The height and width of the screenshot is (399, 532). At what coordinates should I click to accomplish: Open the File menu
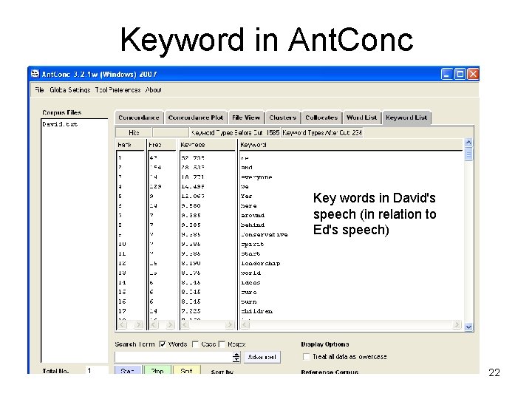(x=39, y=90)
